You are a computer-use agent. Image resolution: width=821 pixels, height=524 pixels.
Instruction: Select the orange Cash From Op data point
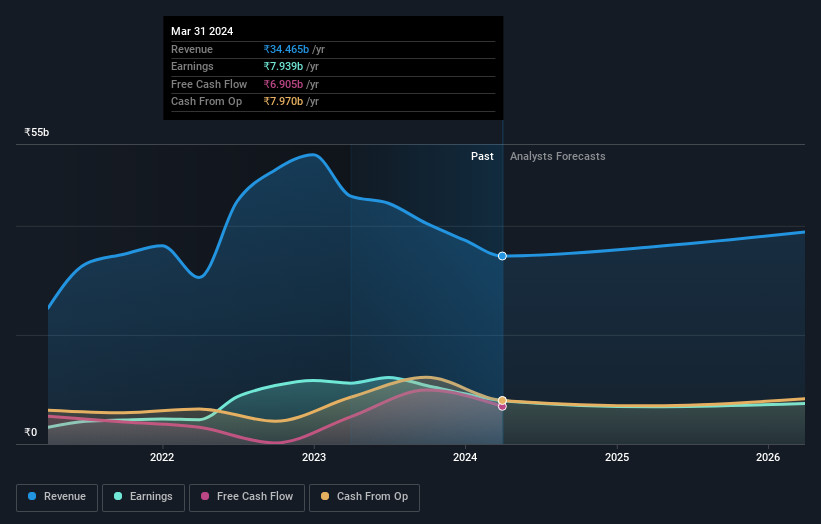(x=502, y=400)
